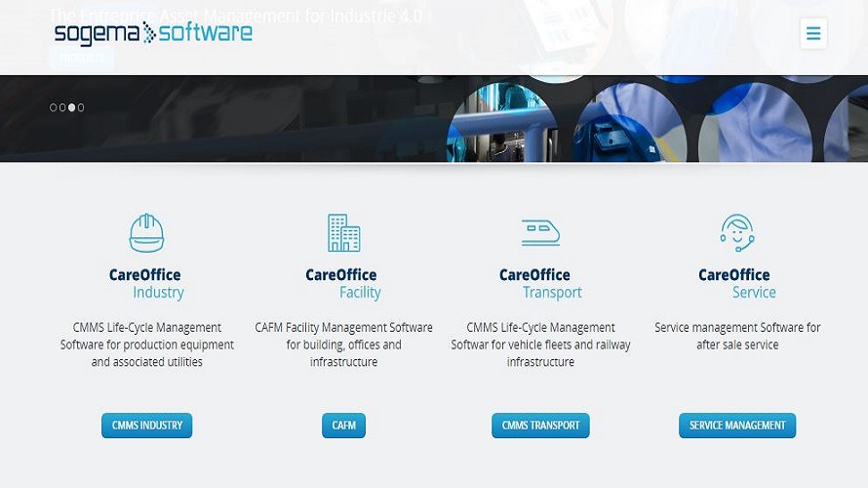Image resolution: width=868 pixels, height=488 pixels.
Task: Select the second slider dot
Action: point(62,107)
